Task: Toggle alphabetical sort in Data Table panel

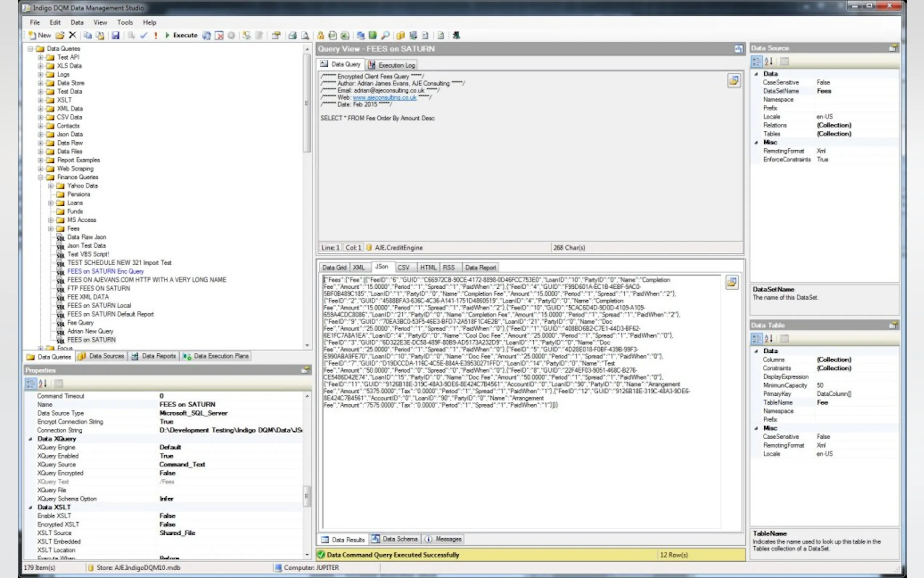Action: (x=769, y=338)
